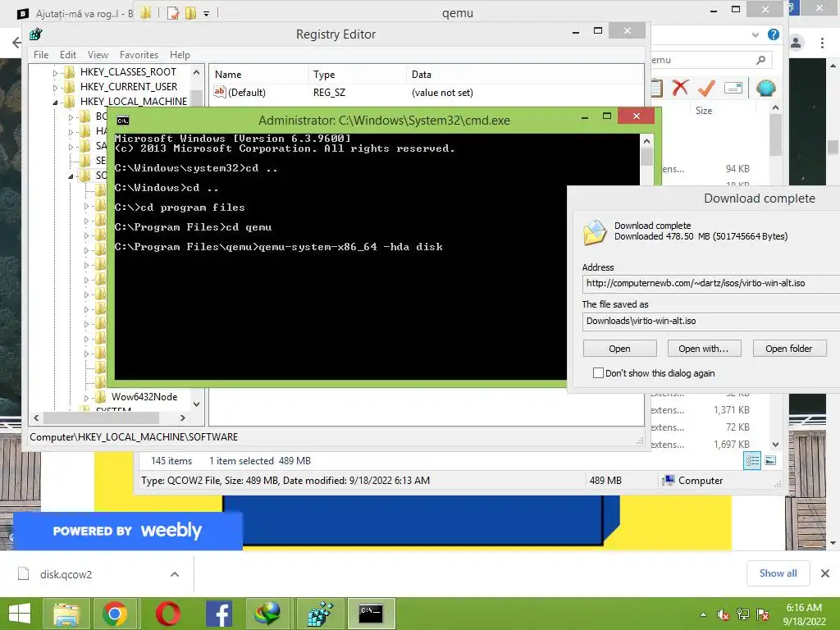Open the taskbar clock showing 6:16 AM
Viewport: 840px width, 630px height.
pos(804,614)
